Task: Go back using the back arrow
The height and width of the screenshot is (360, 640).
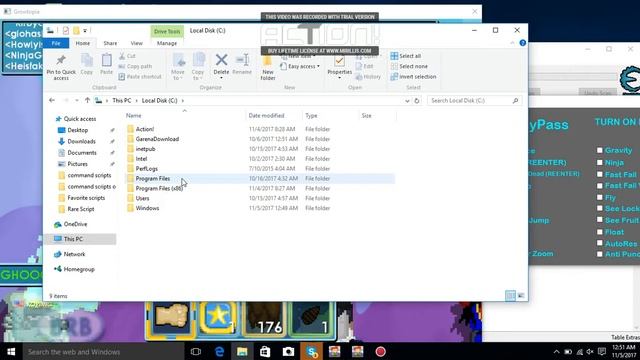Action: 52,100
